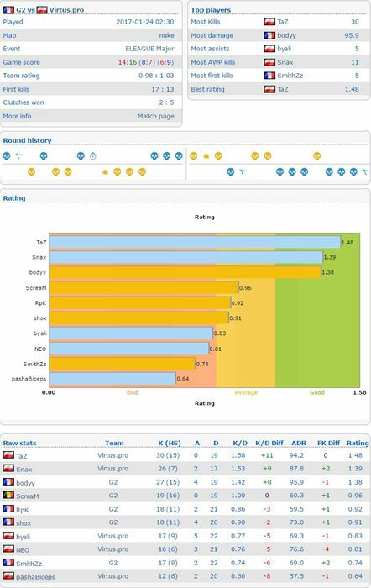Open the ELEAGUE Major event link
Viewport: 371px width, 588px height.
(149, 49)
